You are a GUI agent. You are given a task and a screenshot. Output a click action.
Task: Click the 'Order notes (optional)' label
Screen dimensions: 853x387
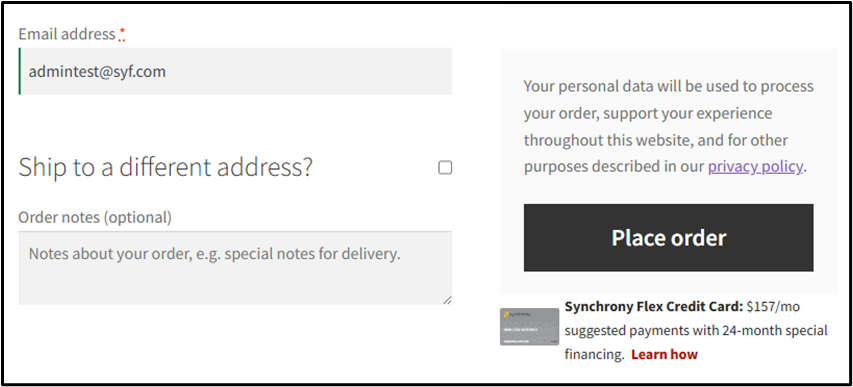tap(95, 218)
